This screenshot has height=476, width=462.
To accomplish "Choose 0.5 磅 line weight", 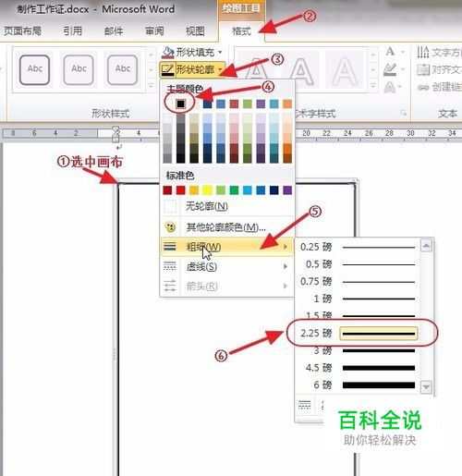I will (x=358, y=264).
